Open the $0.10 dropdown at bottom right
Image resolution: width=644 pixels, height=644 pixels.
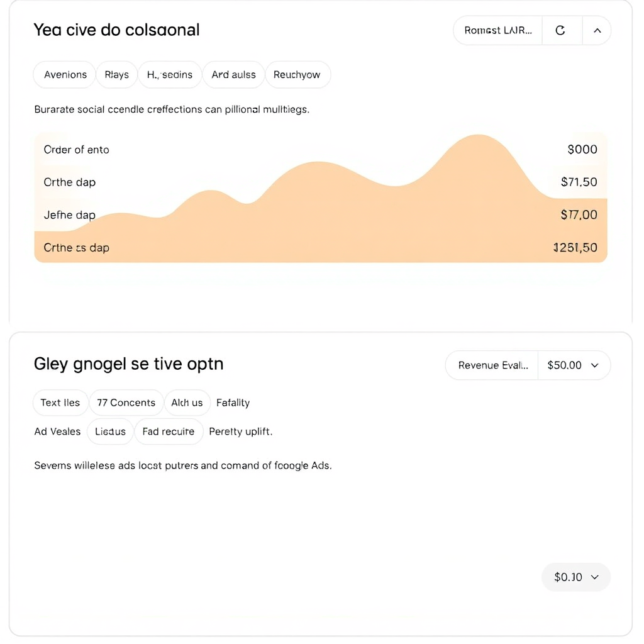pyautogui.click(x=575, y=577)
